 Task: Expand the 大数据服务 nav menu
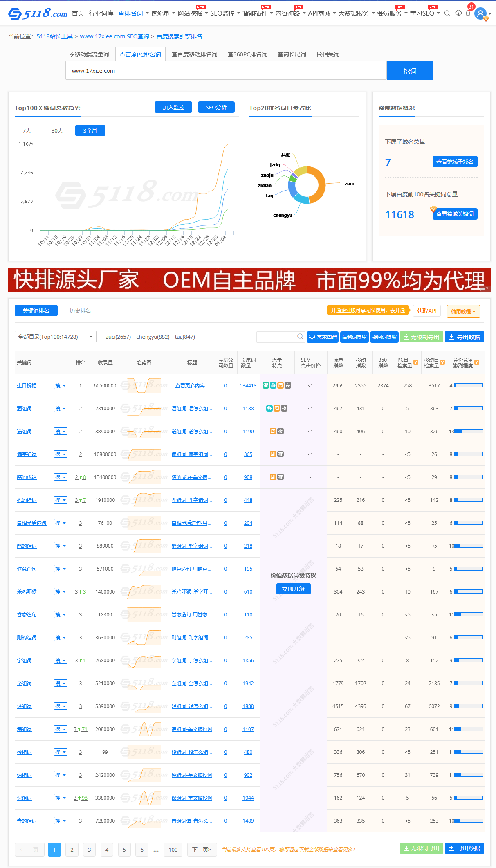pos(356,13)
